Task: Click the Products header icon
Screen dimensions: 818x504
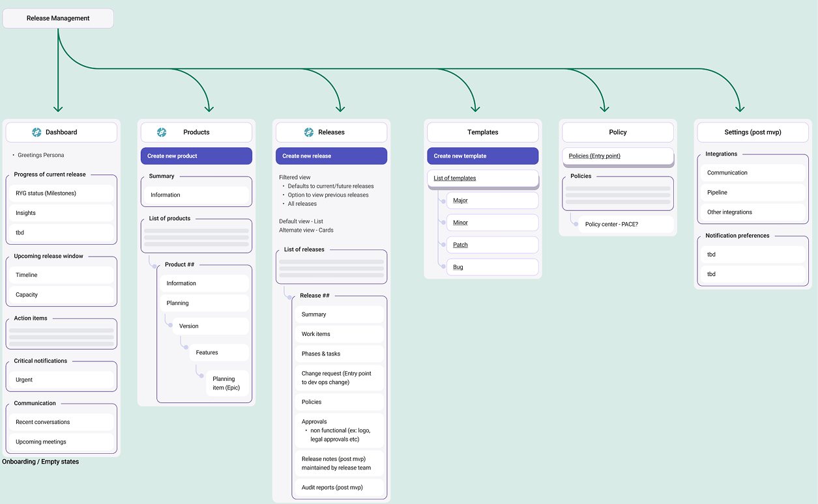Action: click(x=162, y=132)
